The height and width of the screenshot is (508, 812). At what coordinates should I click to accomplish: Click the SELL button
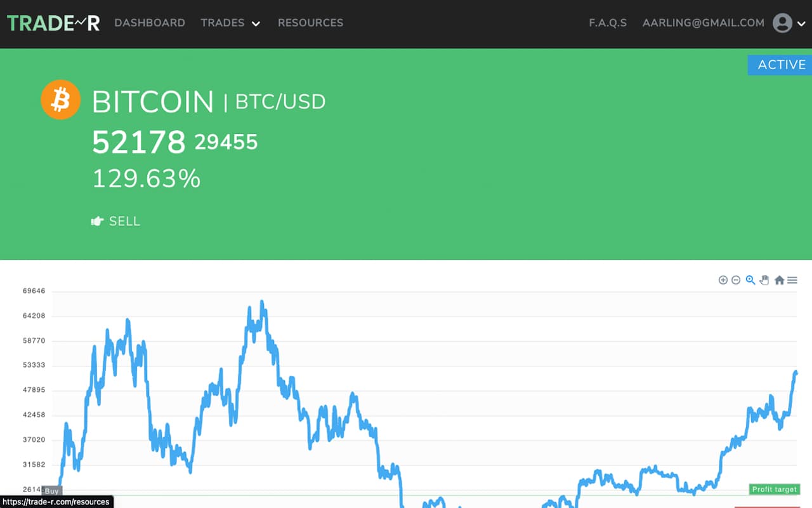tap(124, 222)
